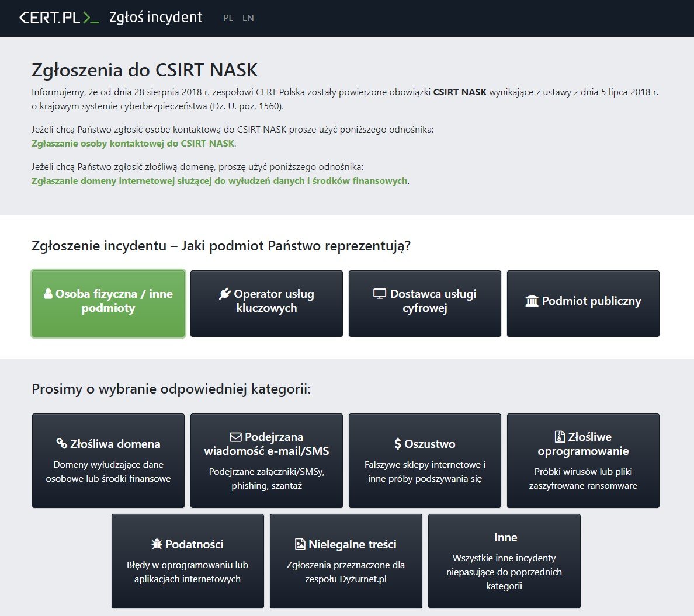Click the bug icon on Podatności
The width and height of the screenshot is (694, 616).
click(x=157, y=544)
